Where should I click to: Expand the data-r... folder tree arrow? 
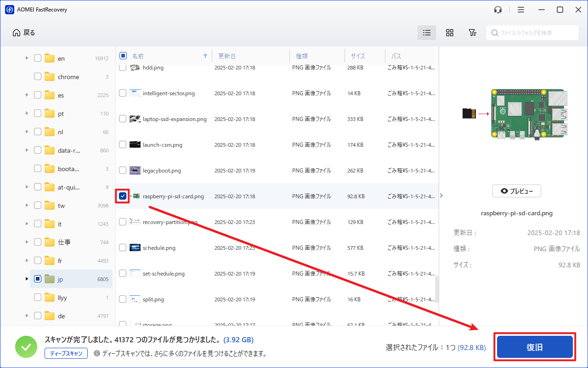click(27, 150)
